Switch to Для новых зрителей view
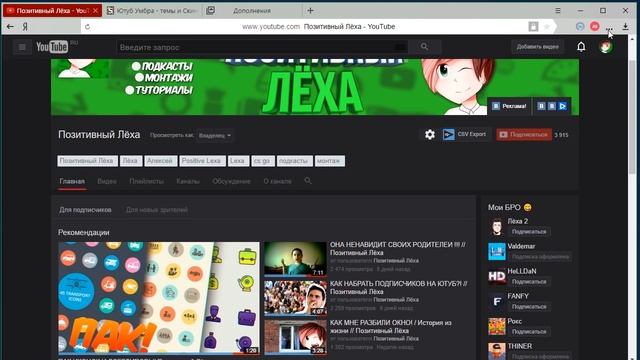 [x=157, y=210]
